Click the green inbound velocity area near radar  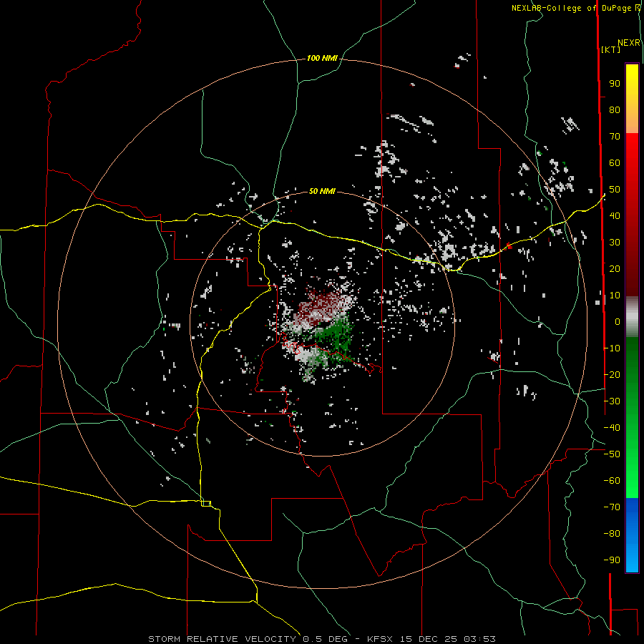pos(337,337)
